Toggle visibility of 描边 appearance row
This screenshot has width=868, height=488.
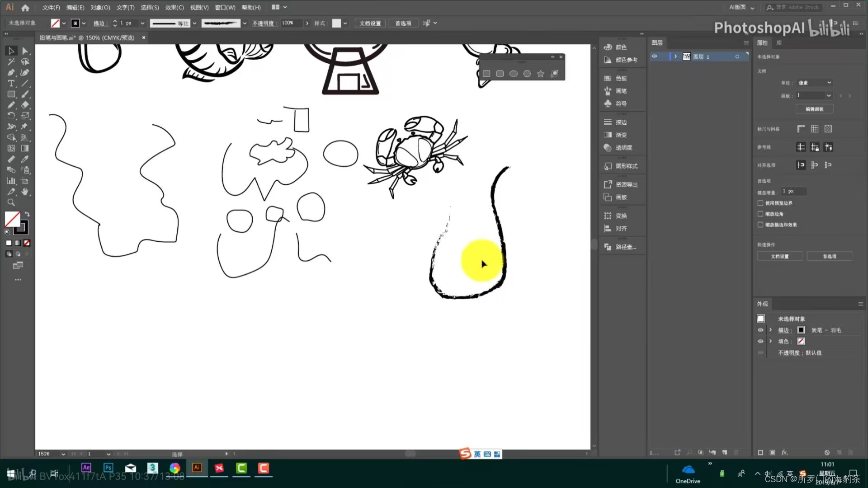click(x=760, y=330)
